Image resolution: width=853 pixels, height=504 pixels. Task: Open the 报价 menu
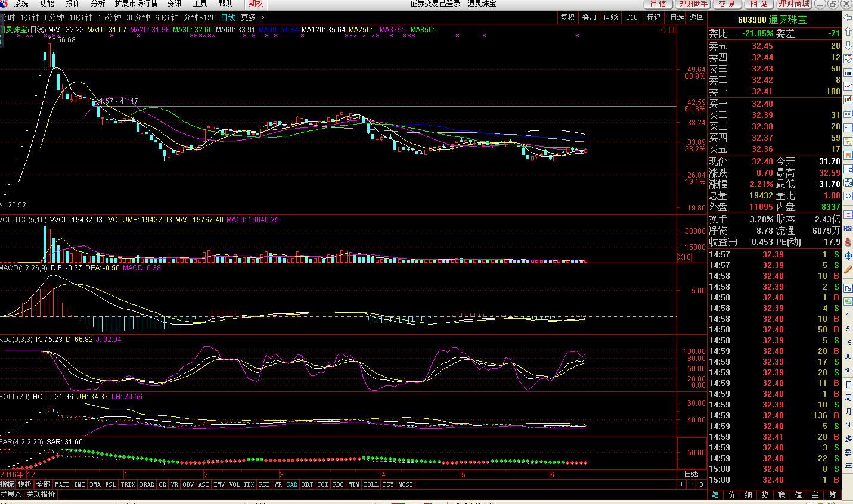point(72,4)
